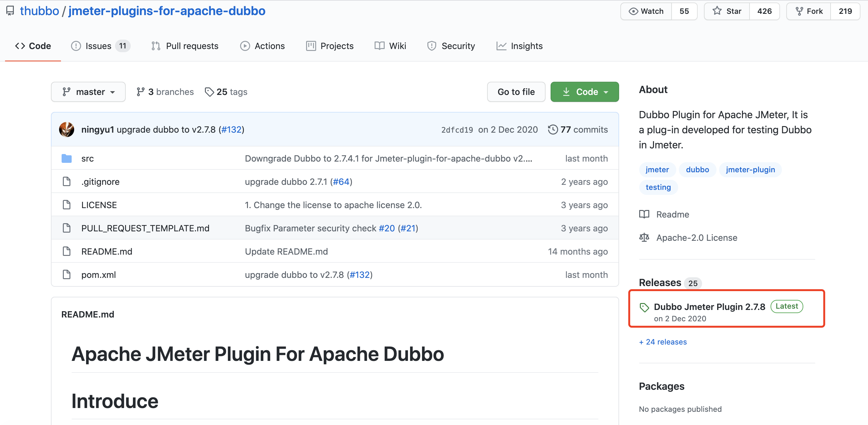
Task: Expand the list of 24 more releases
Action: pos(663,342)
